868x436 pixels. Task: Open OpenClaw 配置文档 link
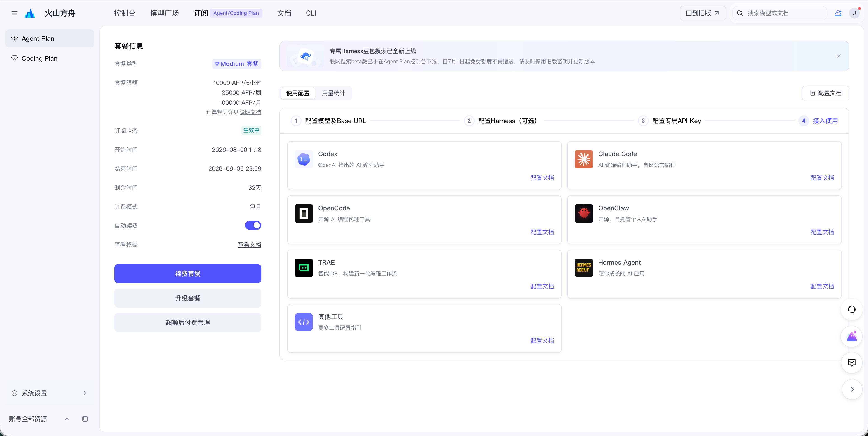(x=822, y=232)
